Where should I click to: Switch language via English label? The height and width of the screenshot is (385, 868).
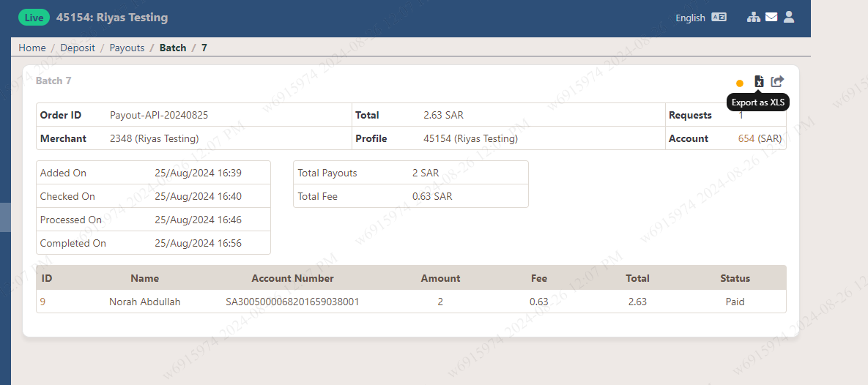tap(690, 18)
